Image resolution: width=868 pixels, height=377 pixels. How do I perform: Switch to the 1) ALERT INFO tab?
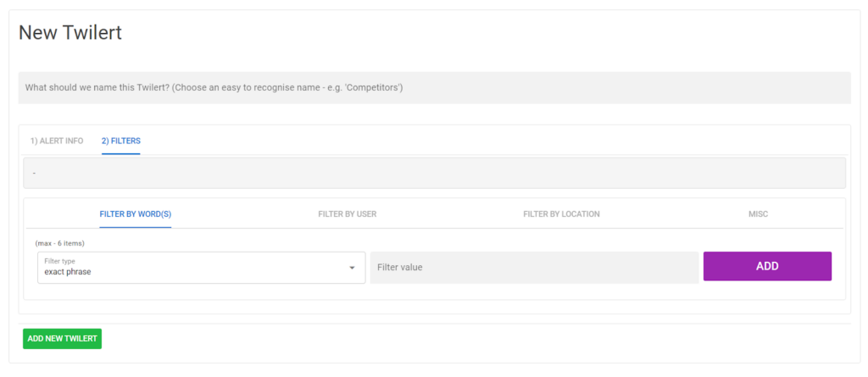(57, 141)
